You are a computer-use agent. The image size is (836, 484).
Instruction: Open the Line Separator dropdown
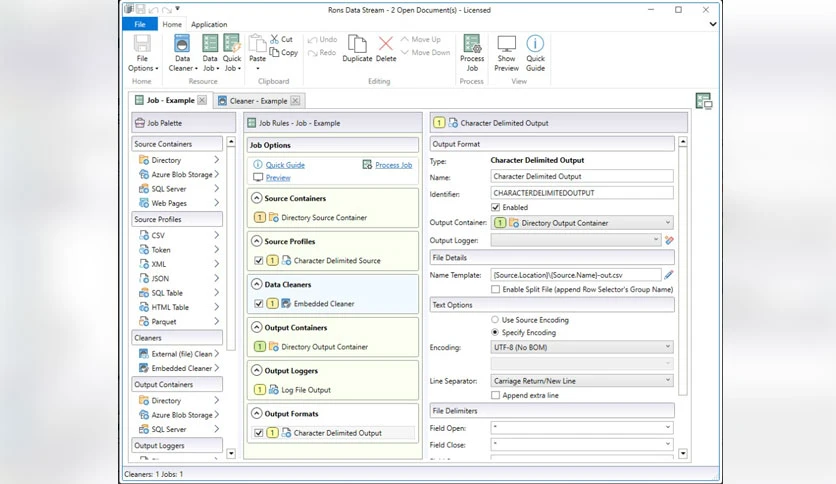582,381
